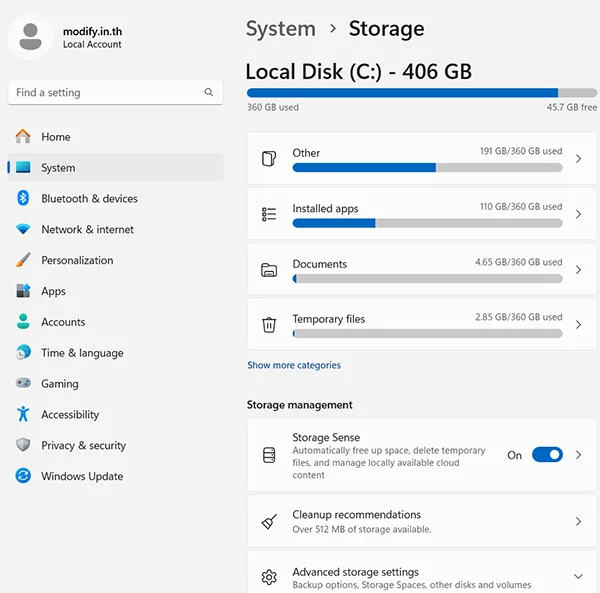Click the Gaming controller icon
This screenshot has width=600, height=593.
(x=23, y=383)
